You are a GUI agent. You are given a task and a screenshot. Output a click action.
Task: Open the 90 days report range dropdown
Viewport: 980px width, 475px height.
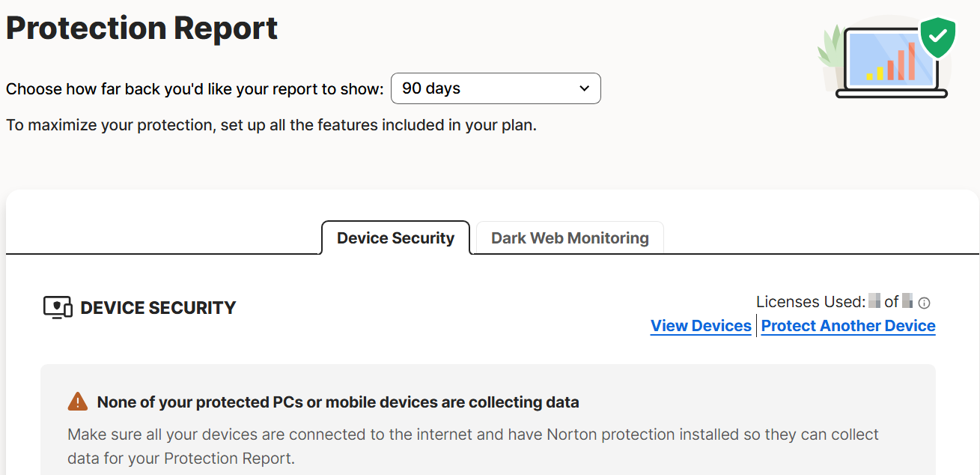496,88
